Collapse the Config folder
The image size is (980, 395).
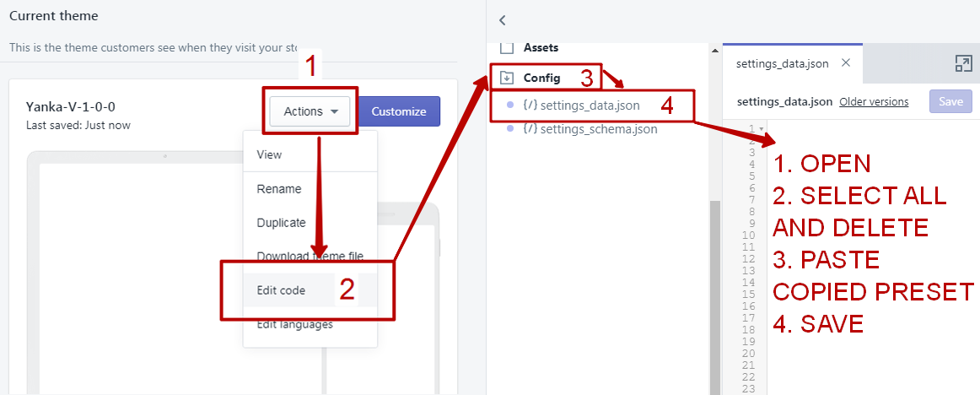(541, 78)
